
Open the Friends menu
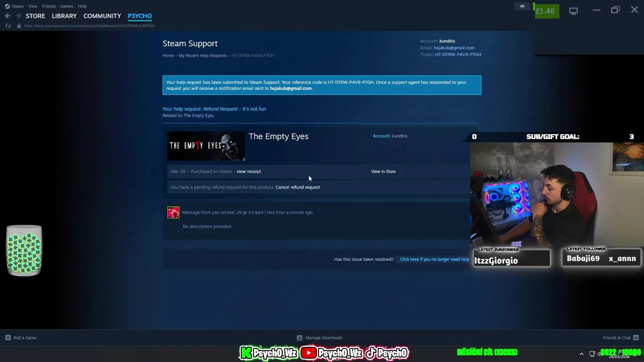click(49, 6)
